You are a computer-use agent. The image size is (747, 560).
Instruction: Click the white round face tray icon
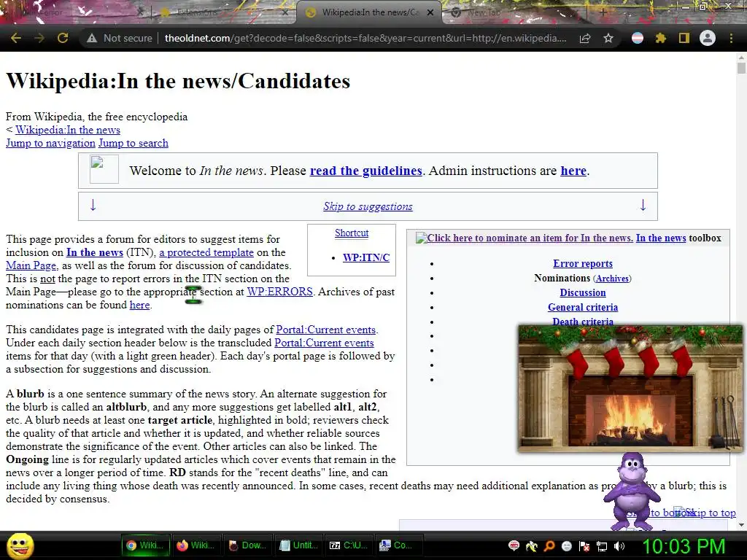coord(566,545)
